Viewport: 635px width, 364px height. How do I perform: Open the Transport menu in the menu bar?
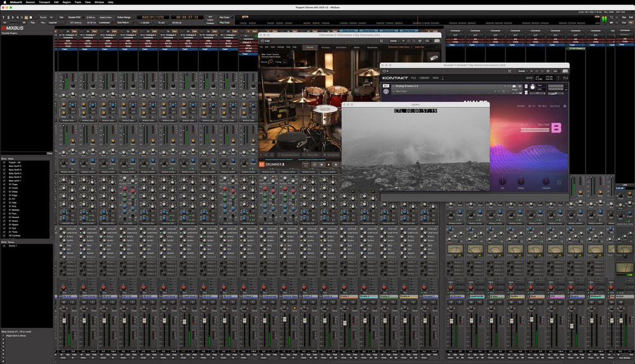click(x=43, y=2)
